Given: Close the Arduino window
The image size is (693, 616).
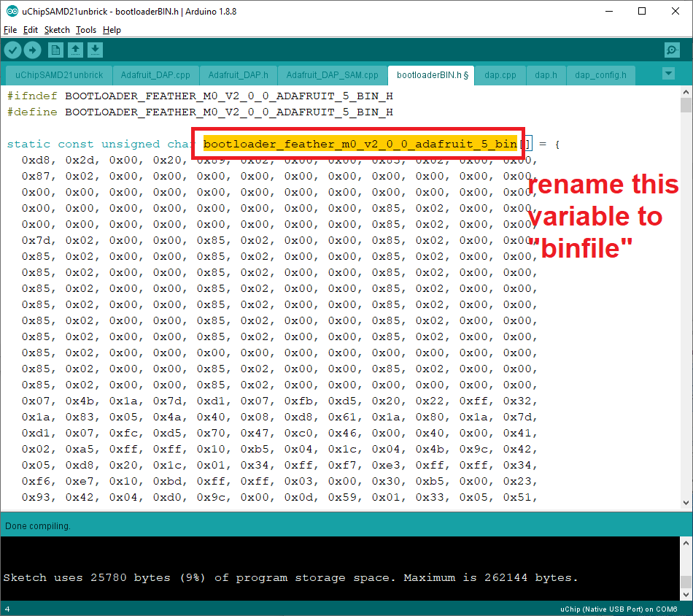Looking at the screenshot, I should pos(675,11).
